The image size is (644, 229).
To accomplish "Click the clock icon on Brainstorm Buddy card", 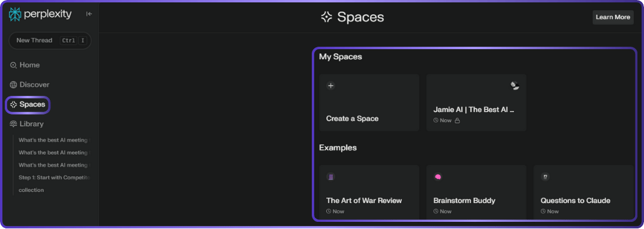I will pos(436,212).
